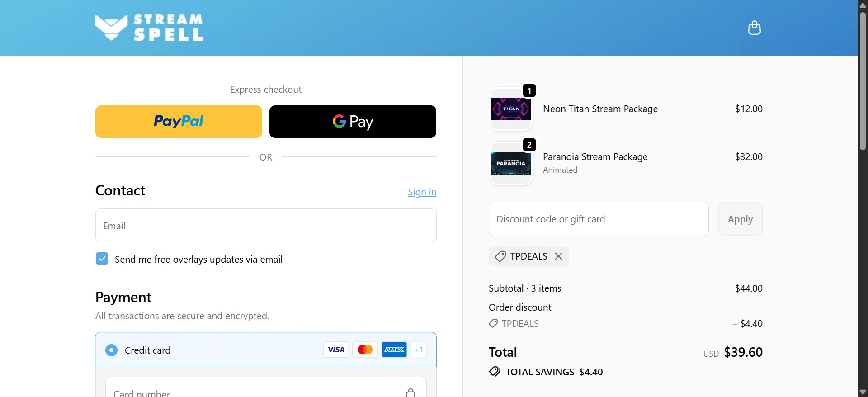Click the scrollbar down arrow

(x=863, y=392)
